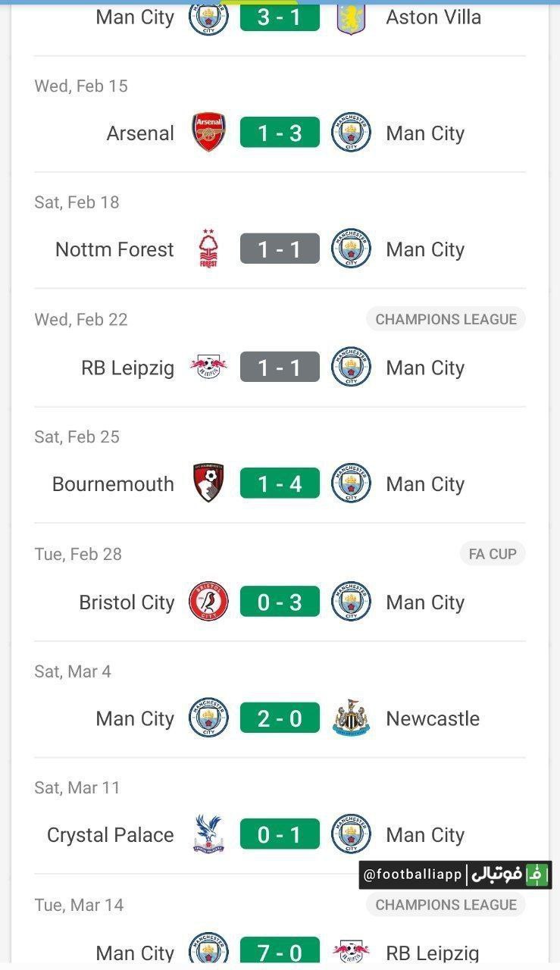Screen dimensions: 560x970
Task: Open the Nottm Forest 1 - 1 score
Action: [280, 249]
